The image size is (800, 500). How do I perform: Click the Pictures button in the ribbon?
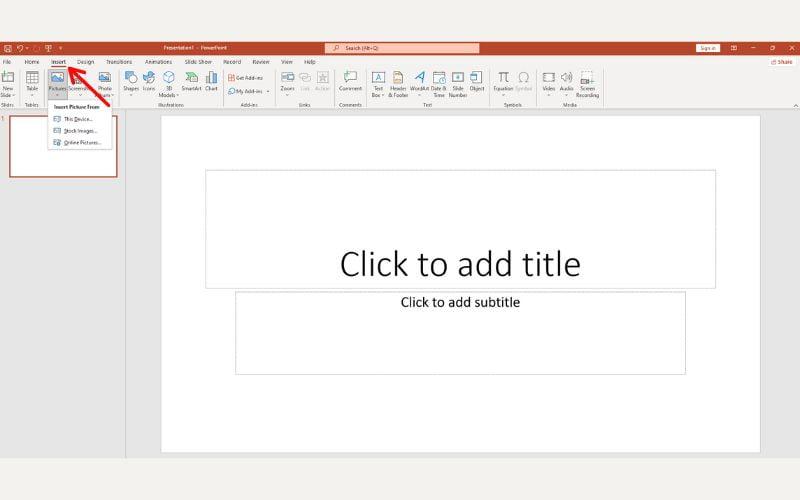click(58, 84)
